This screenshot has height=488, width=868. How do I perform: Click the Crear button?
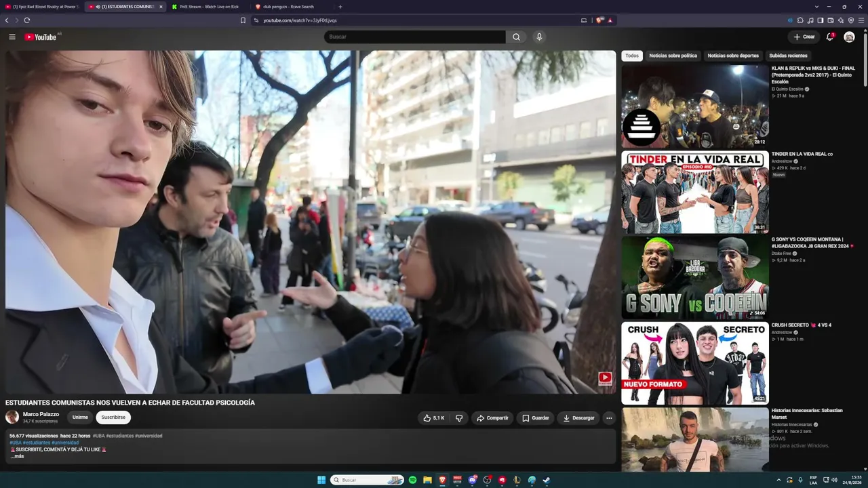click(804, 37)
